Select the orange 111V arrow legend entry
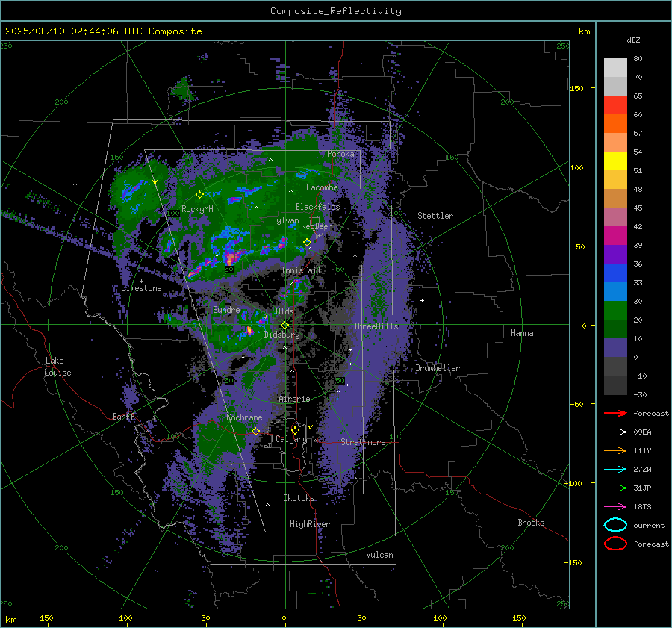672x628 pixels. click(615, 450)
